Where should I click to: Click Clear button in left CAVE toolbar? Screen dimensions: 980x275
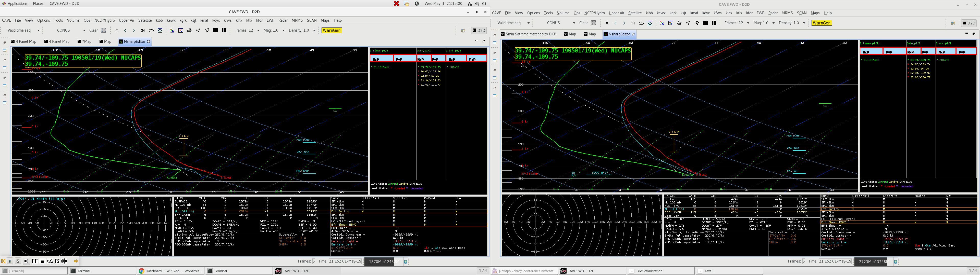93,30
